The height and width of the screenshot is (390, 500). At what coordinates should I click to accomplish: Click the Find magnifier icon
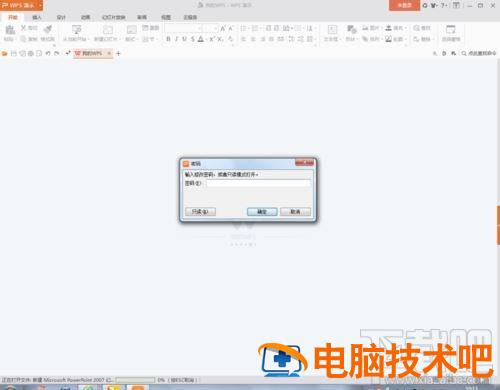[x=417, y=28]
